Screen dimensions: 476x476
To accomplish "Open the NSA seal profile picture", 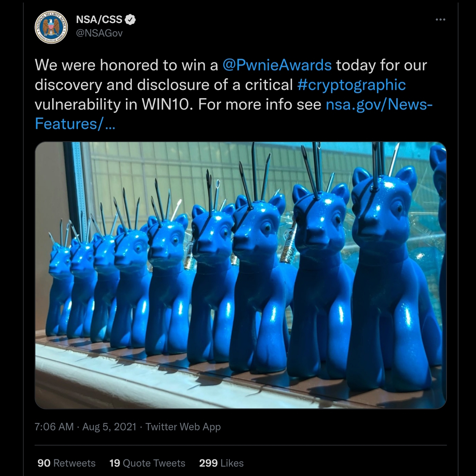I will point(51,27).
